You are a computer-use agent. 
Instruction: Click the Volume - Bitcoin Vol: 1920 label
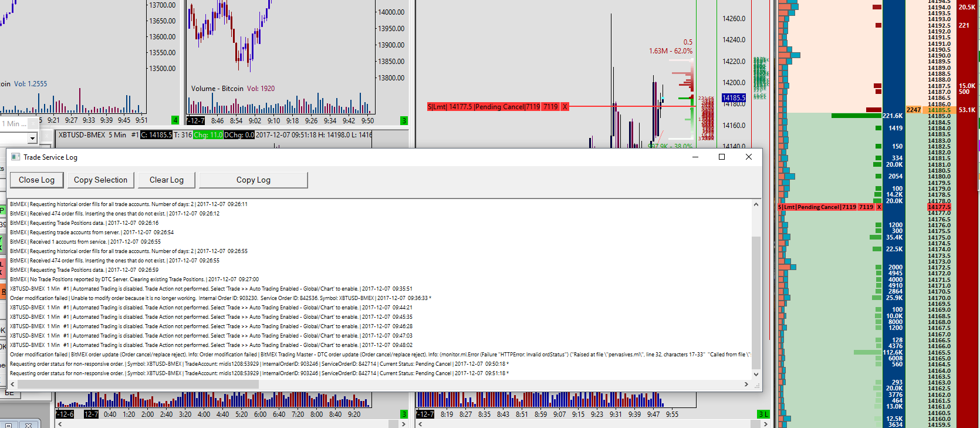[x=233, y=89]
